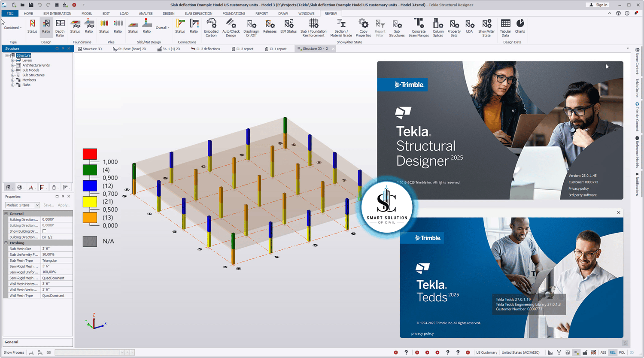Open the Foundations Status review
Screen dimensions: 644x358
tap(75, 26)
